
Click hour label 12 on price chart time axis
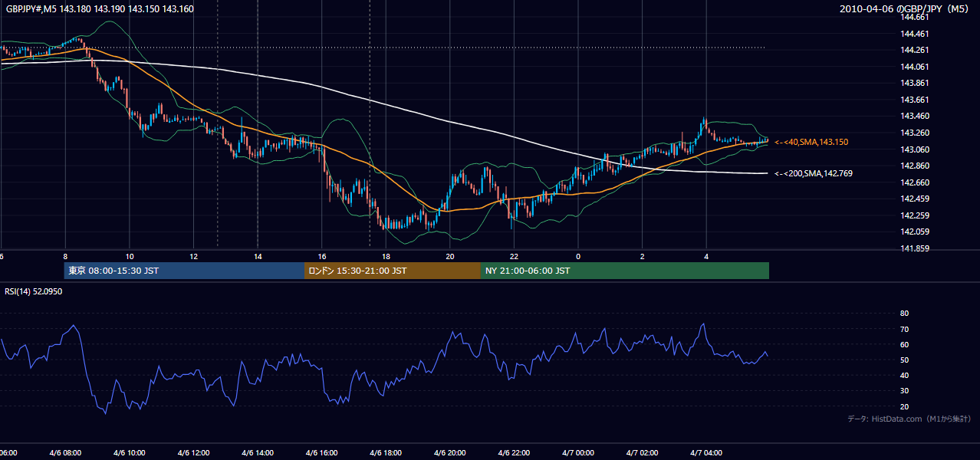coord(194,257)
